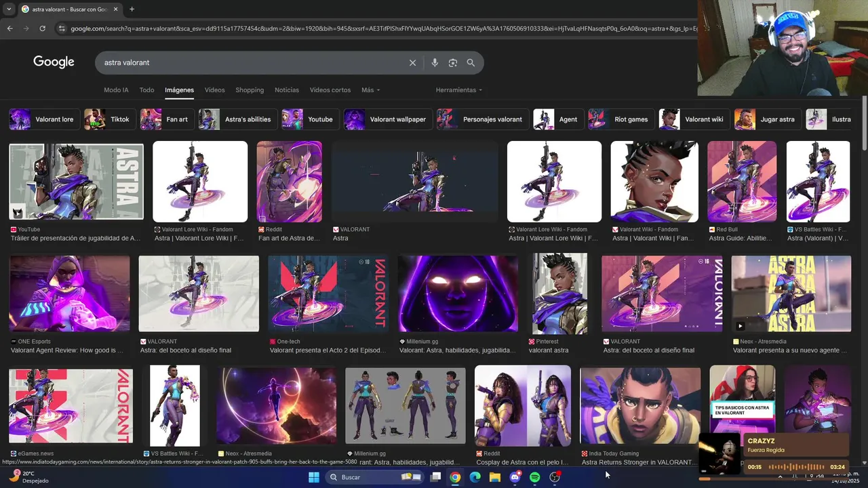Open Neox Atresmedia nuevo agente thumbnail

click(791, 293)
